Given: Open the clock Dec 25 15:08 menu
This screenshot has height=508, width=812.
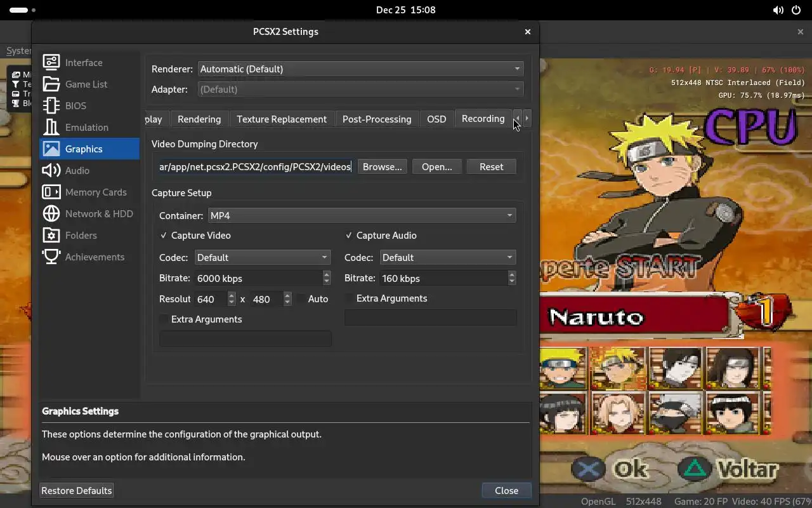Looking at the screenshot, I should 405,10.
